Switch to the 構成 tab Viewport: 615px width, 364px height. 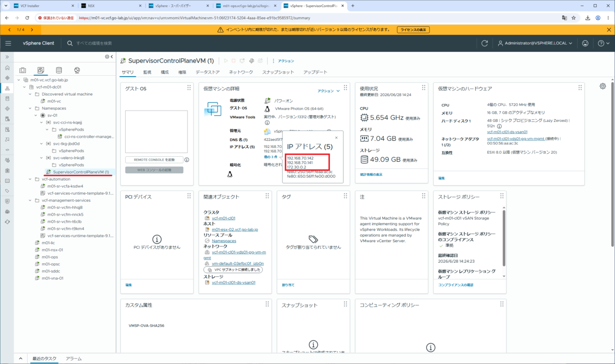pos(165,72)
